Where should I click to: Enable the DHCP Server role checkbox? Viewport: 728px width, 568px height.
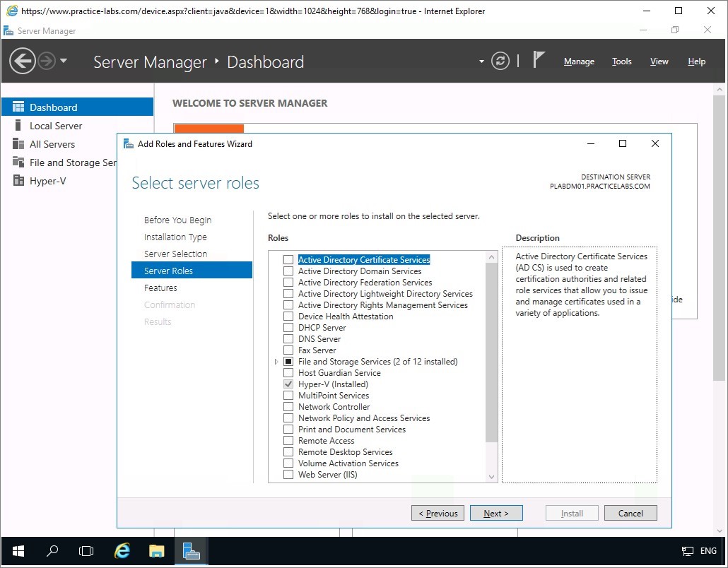[x=288, y=328]
